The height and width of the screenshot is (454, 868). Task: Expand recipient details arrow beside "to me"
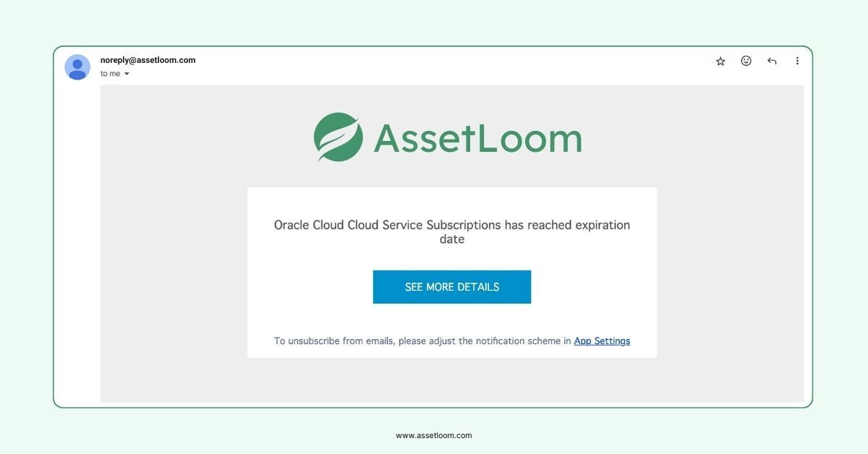pos(127,74)
